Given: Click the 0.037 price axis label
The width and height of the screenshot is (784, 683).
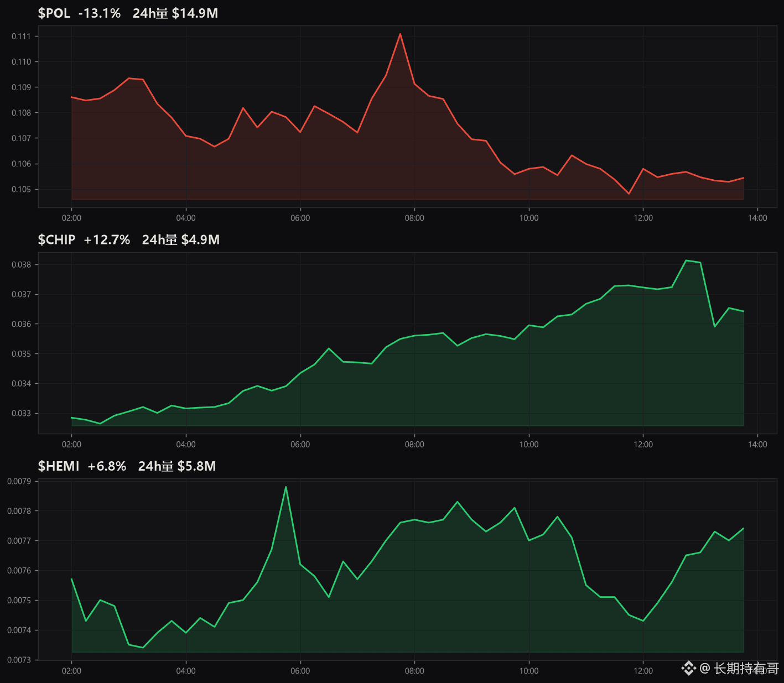Looking at the screenshot, I should 21,294.
